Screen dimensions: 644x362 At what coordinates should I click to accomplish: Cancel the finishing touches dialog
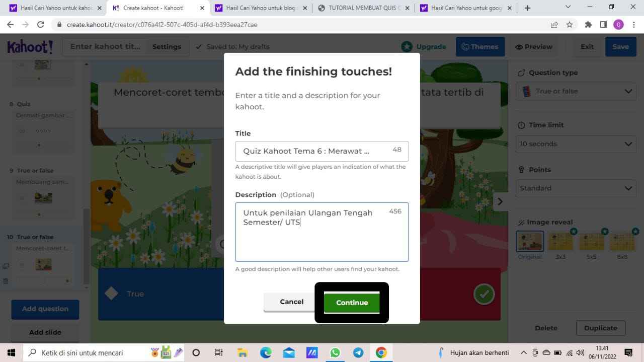tap(291, 302)
